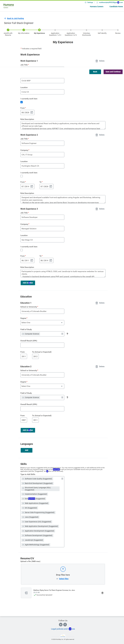
Task: Check currently work here under Work Experience 2
Action: pos(21,176)
